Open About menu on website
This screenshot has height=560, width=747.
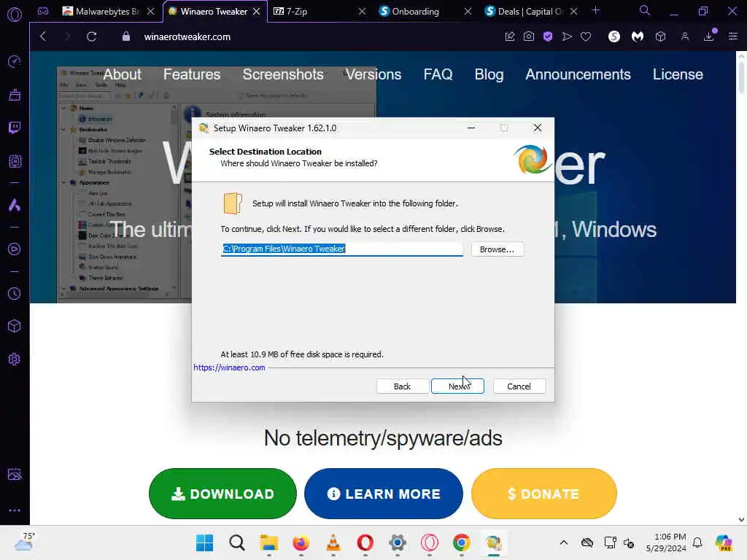[123, 74]
